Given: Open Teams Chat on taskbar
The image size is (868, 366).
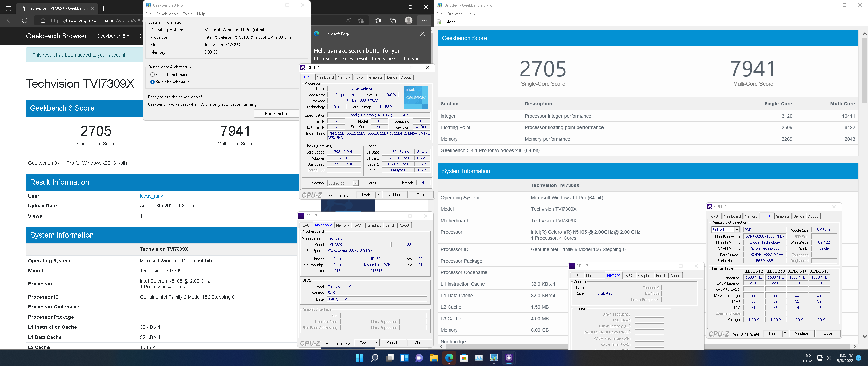Looking at the screenshot, I should pos(419,358).
